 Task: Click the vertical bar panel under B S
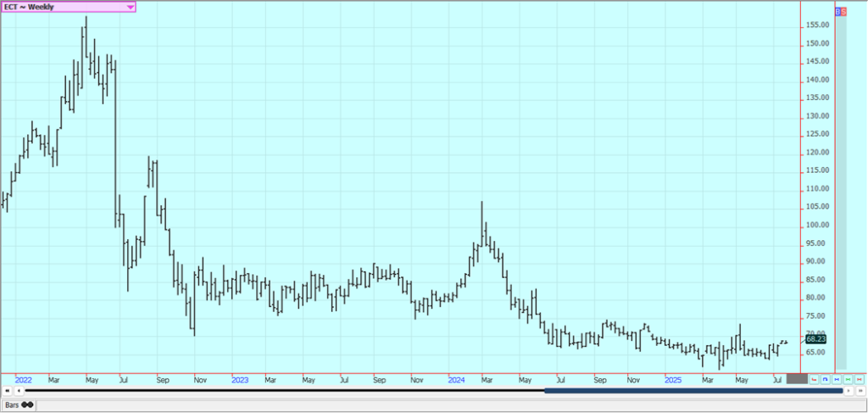pos(841,193)
